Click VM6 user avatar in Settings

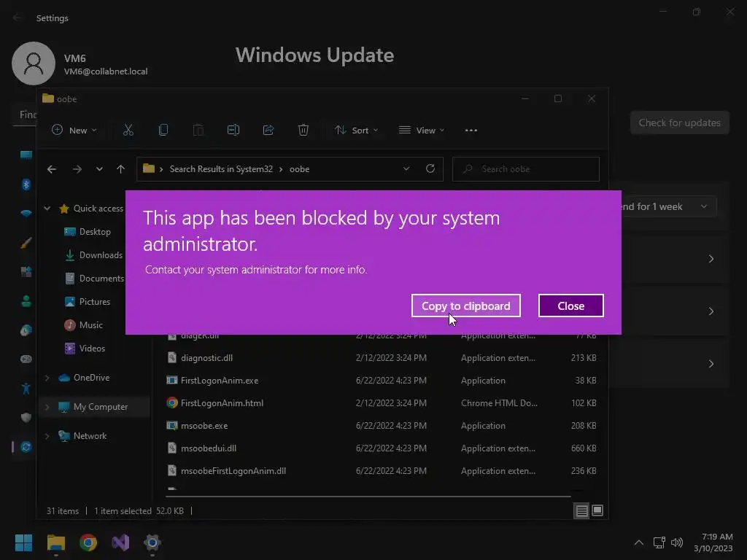pyautogui.click(x=34, y=63)
